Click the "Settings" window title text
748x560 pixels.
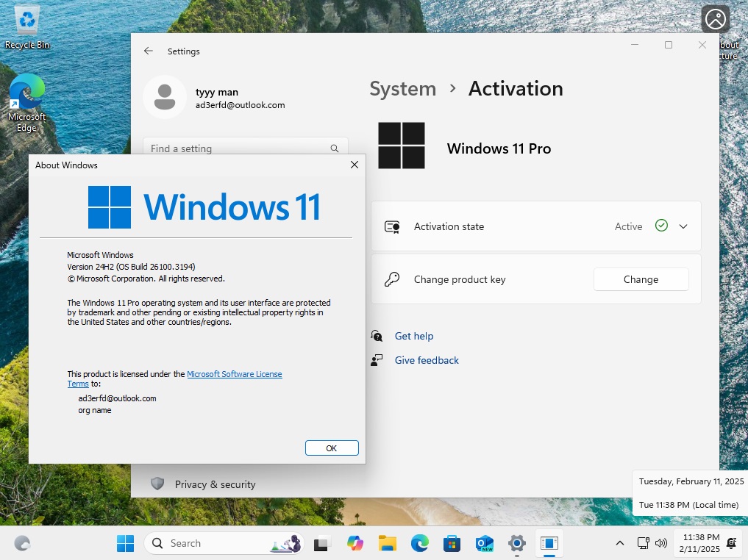click(183, 51)
